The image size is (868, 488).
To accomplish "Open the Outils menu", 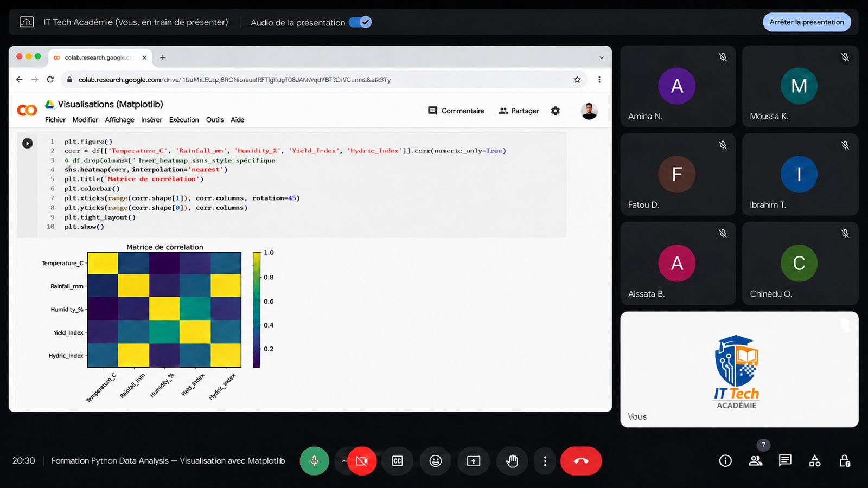I will point(215,120).
